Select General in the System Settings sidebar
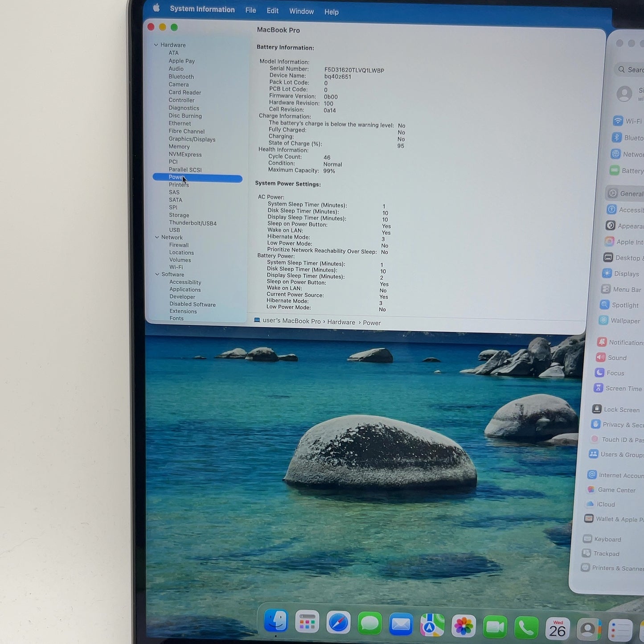This screenshot has height=644, width=644. 625,193
